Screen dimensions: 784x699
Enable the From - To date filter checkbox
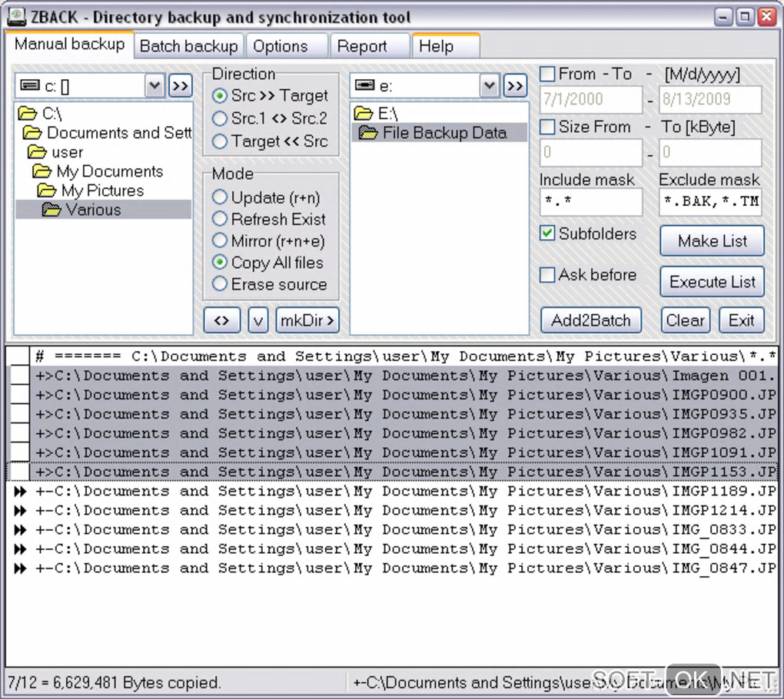tap(547, 74)
